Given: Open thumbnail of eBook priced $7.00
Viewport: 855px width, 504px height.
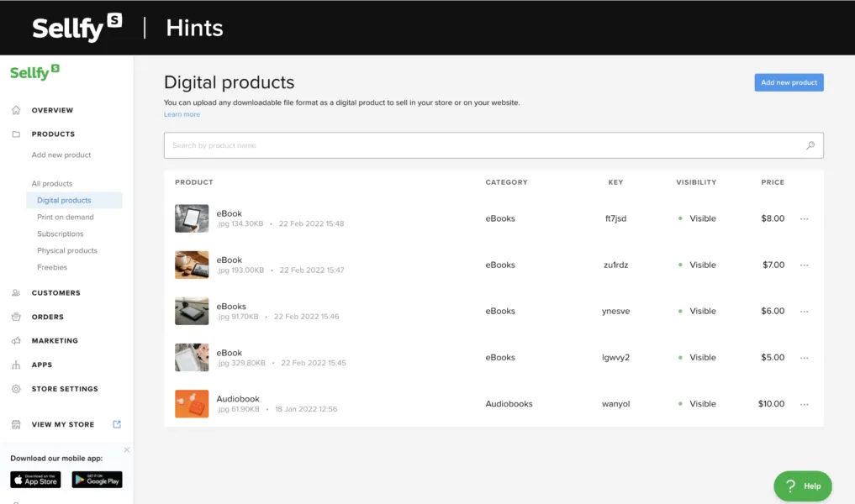Looking at the screenshot, I should (192, 265).
